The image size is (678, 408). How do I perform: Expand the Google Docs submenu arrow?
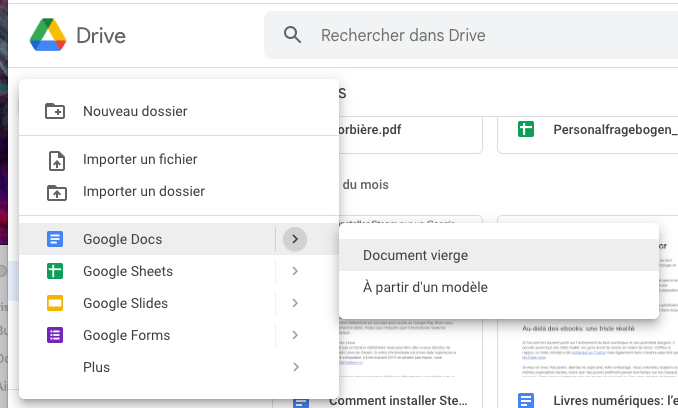(295, 239)
